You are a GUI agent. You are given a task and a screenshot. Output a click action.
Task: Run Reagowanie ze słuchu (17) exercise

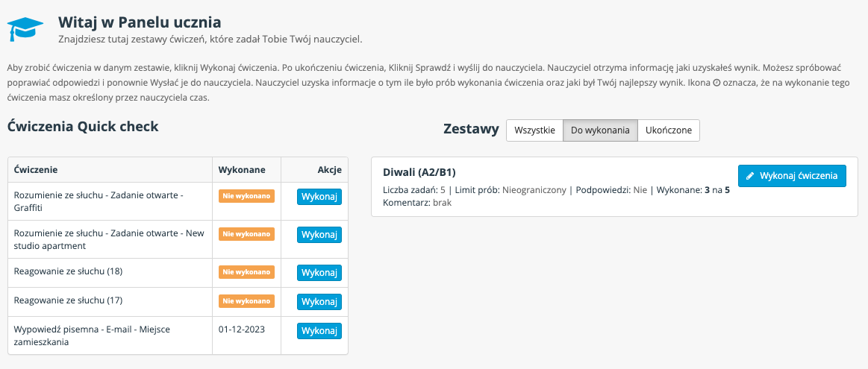click(x=319, y=301)
